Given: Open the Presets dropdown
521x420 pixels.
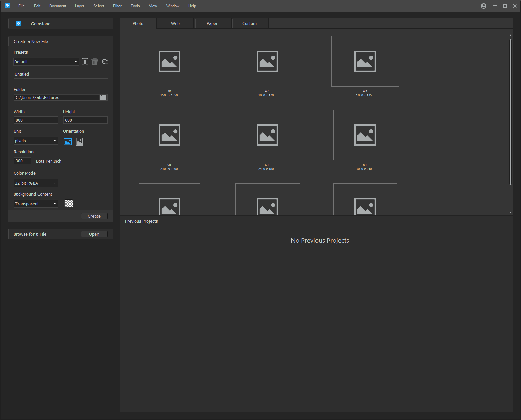Looking at the screenshot, I should click(46, 62).
